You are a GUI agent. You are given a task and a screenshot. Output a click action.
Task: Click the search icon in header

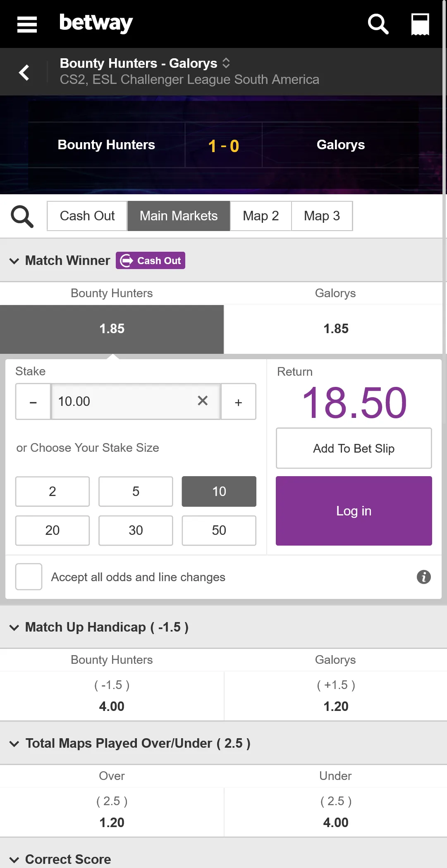[x=378, y=24]
